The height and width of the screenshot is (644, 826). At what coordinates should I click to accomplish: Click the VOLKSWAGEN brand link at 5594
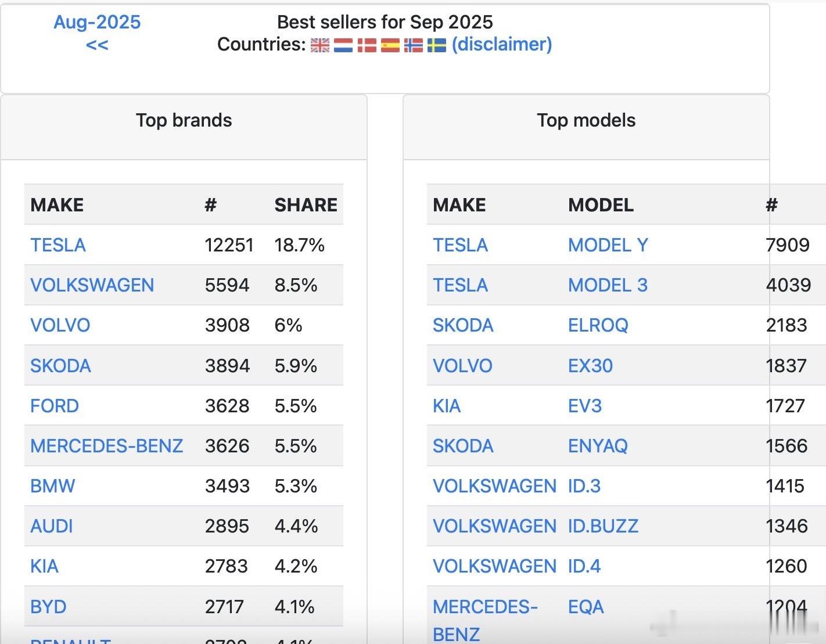click(x=92, y=285)
